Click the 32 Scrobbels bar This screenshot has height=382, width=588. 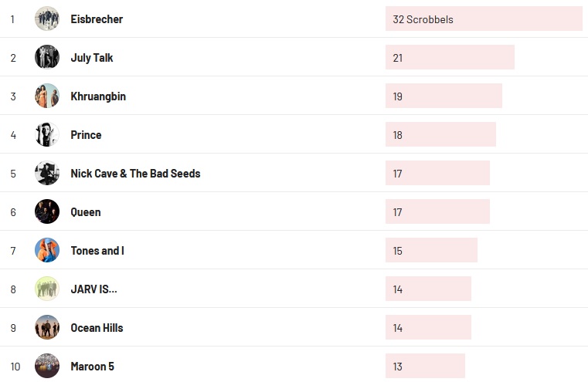[x=484, y=19]
